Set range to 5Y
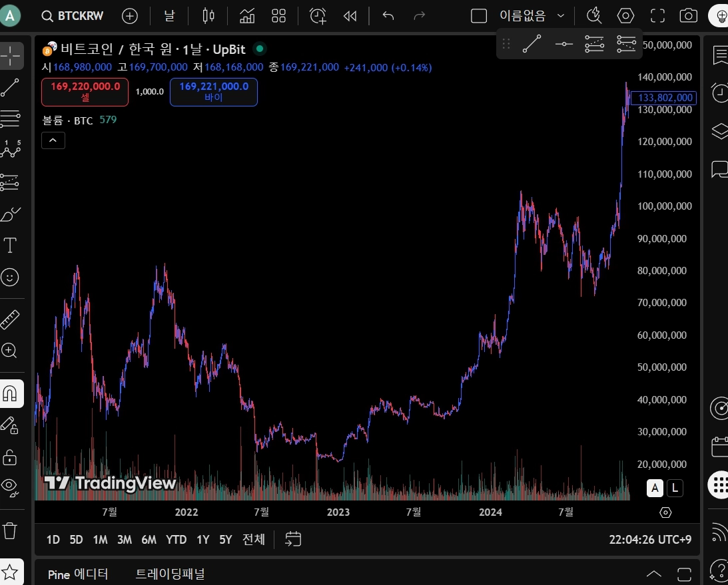 coord(226,540)
